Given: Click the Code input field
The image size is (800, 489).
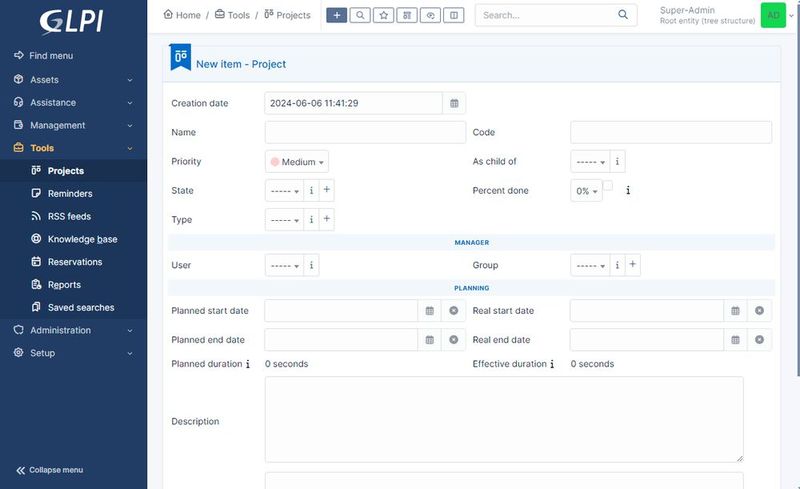Looking at the screenshot, I should click(671, 132).
